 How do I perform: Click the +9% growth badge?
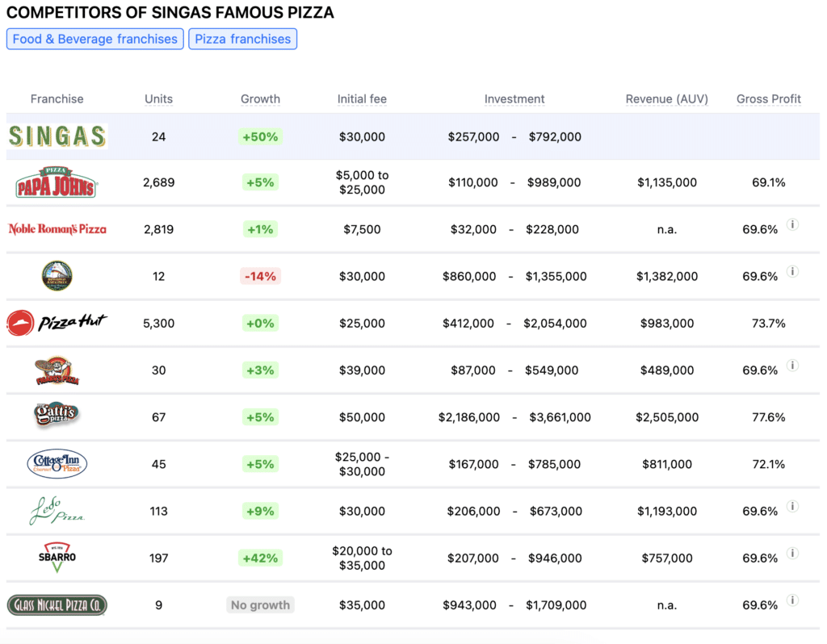[260, 511]
